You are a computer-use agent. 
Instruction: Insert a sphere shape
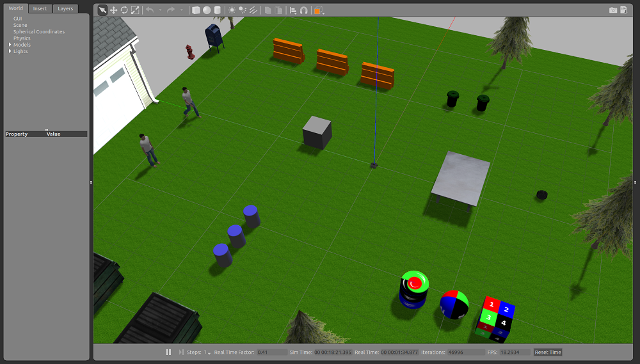coord(206,10)
